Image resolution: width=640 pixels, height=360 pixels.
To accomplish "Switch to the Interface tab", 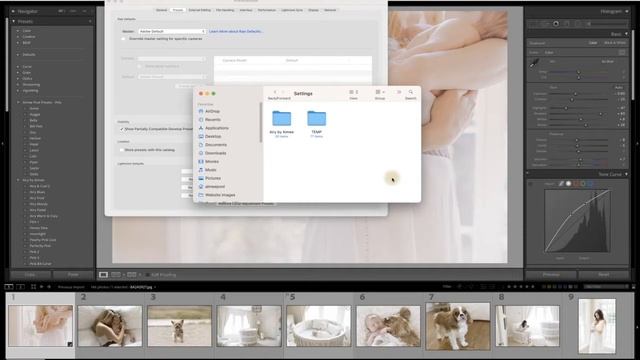I will click(246, 10).
